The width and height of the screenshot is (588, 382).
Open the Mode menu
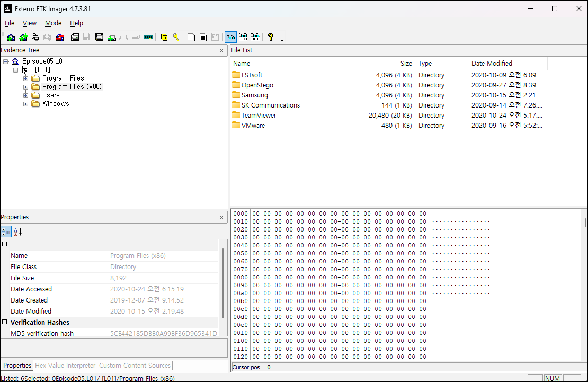click(x=54, y=23)
